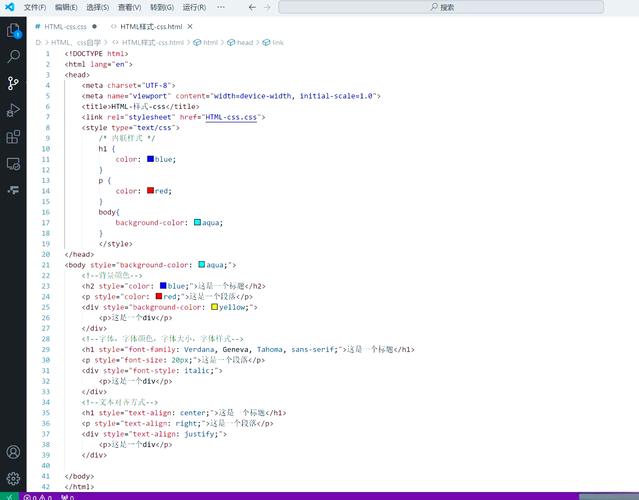This screenshot has width=639, height=500.
Task: Click the remote window status bar button
Action: 9,496
